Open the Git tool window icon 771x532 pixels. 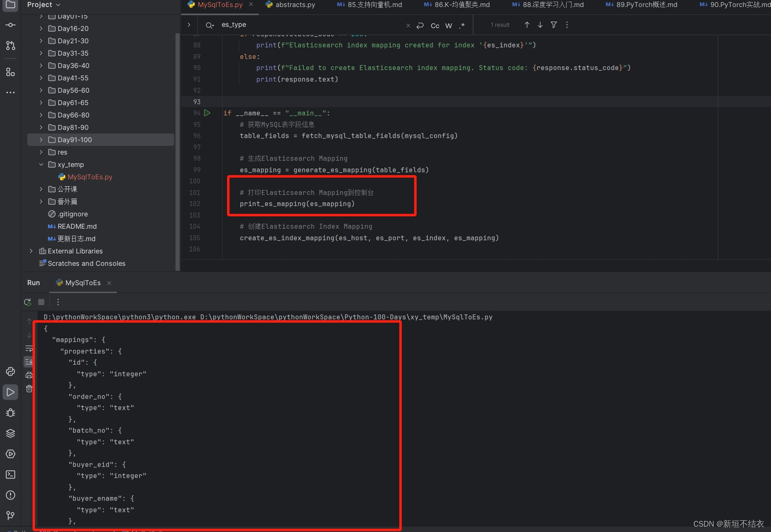10,516
